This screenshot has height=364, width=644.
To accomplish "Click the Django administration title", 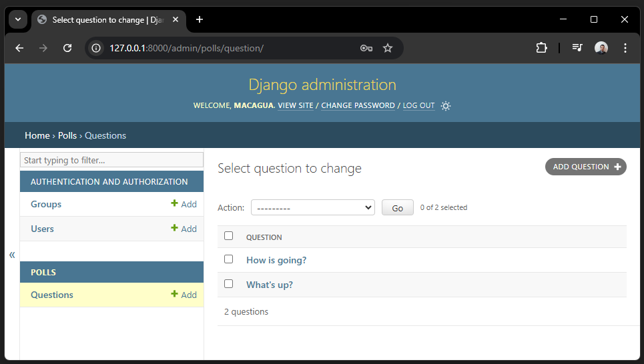I will [x=322, y=85].
